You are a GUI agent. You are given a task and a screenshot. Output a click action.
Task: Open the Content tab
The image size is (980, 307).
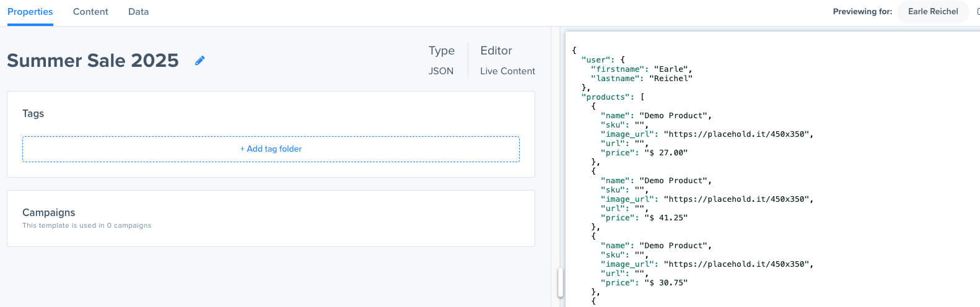coord(90,12)
